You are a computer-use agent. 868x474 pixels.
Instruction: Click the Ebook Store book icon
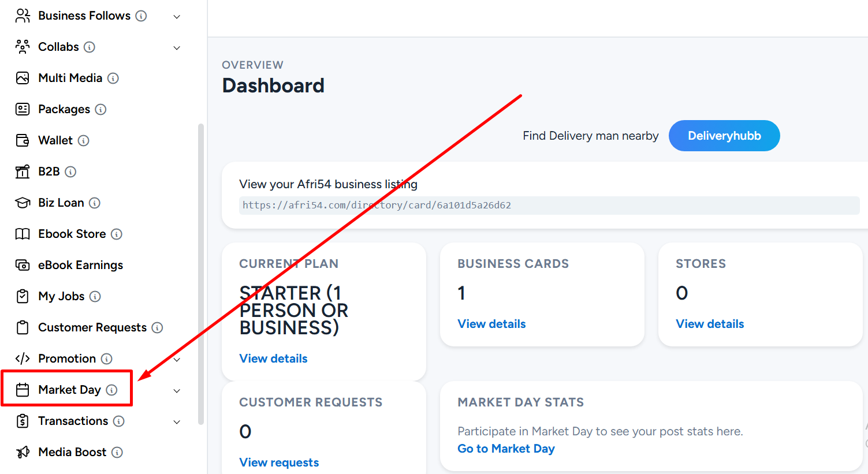23,234
